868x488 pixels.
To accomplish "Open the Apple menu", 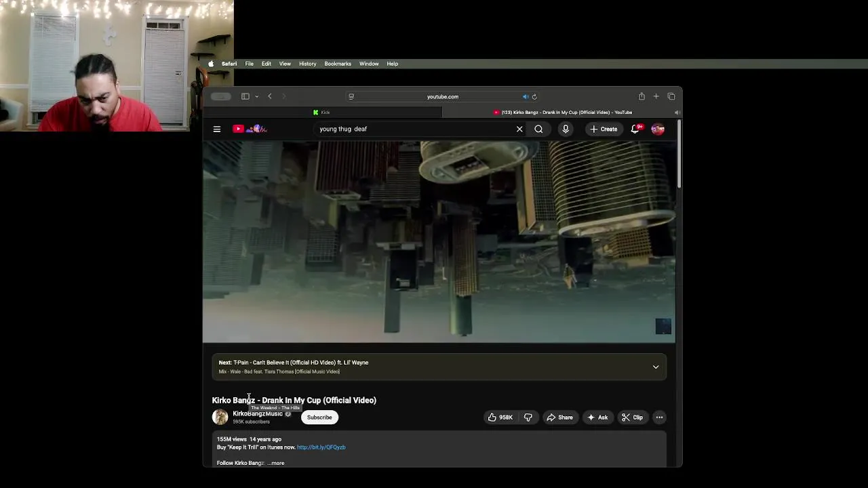I will coord(211,64).
